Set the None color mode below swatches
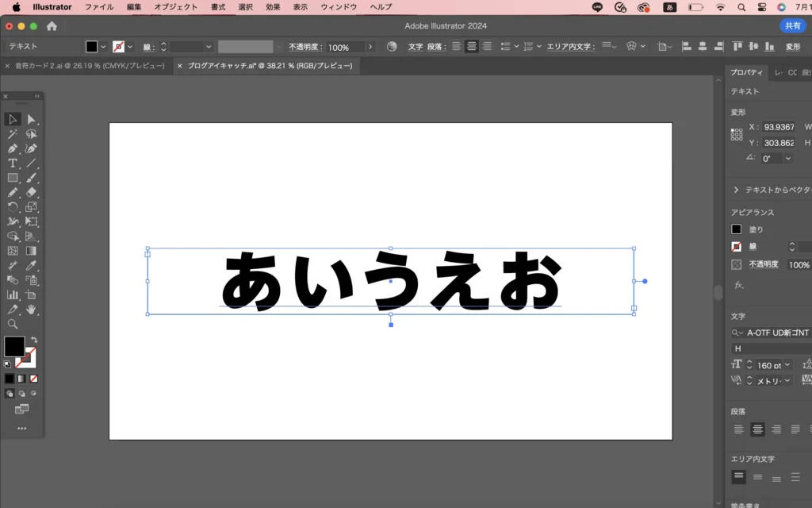 34,379
